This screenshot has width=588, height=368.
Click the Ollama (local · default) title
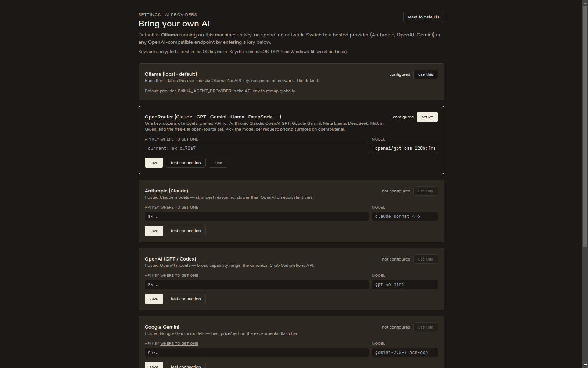(x=171, y=74)
